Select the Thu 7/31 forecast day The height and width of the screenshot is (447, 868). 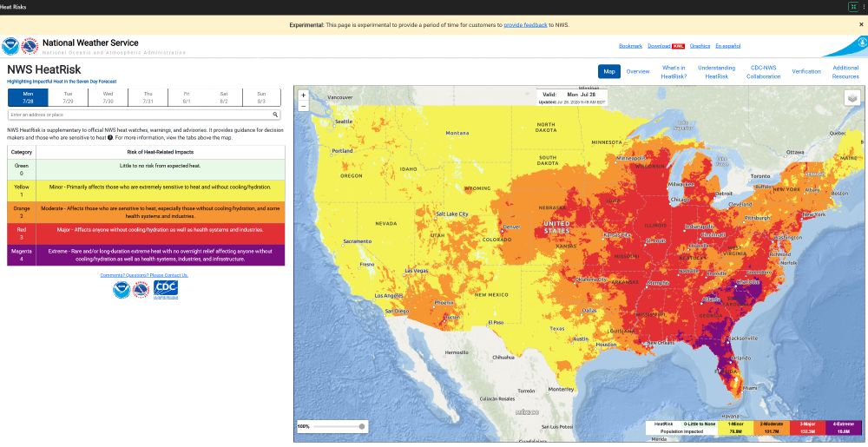click(148, 97)
